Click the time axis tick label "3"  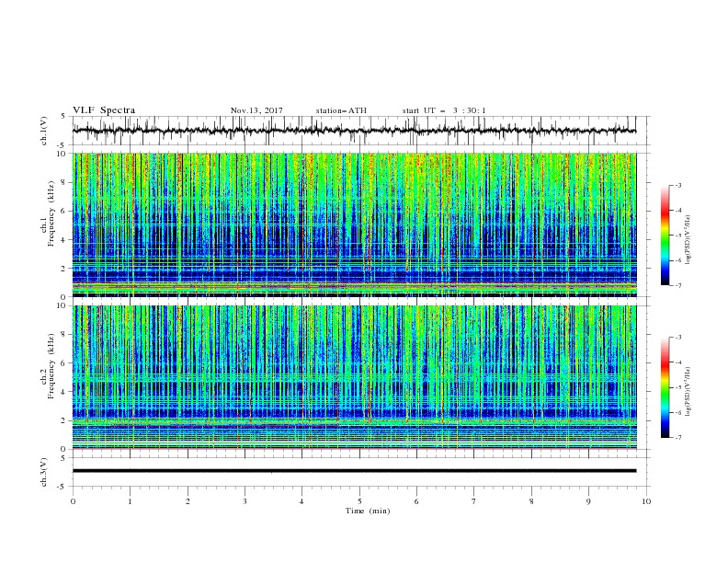point(245,501)
